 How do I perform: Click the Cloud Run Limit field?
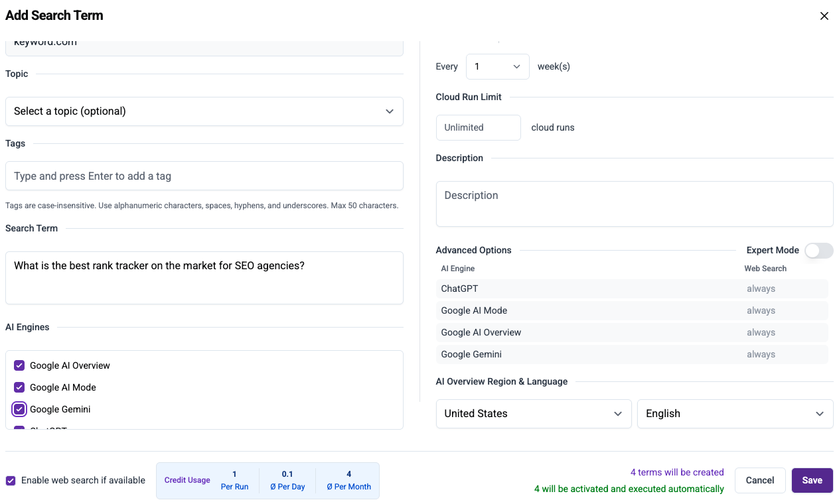(479, 127)
